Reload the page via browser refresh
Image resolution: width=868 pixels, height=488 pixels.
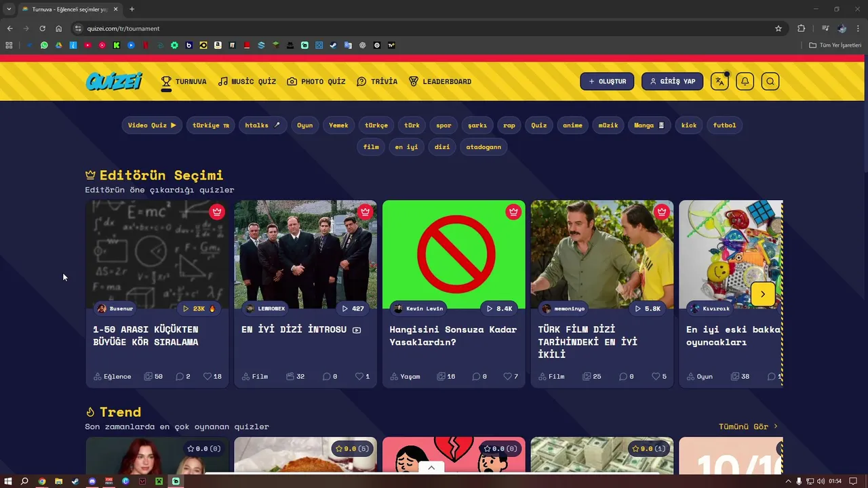click(x=42, y=28)
